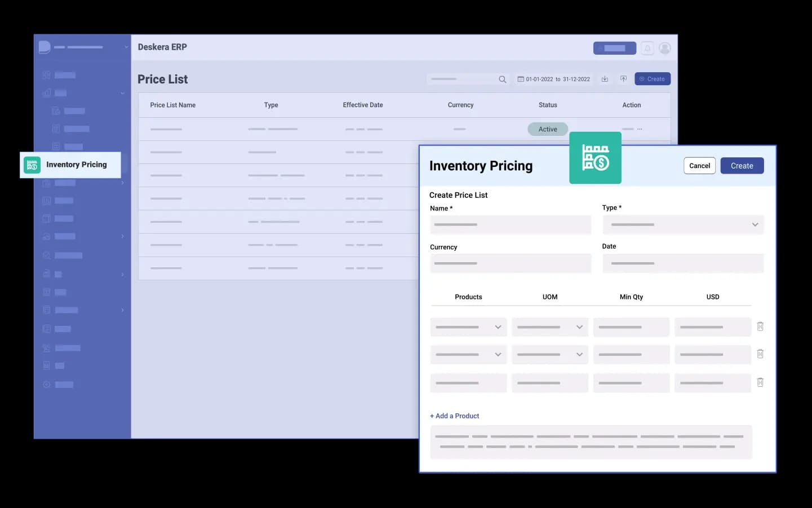Image resolution: width=812 pixels, height=508 pixels.
Task: Open second row UOM dropdown
Action: coord(550,355)
